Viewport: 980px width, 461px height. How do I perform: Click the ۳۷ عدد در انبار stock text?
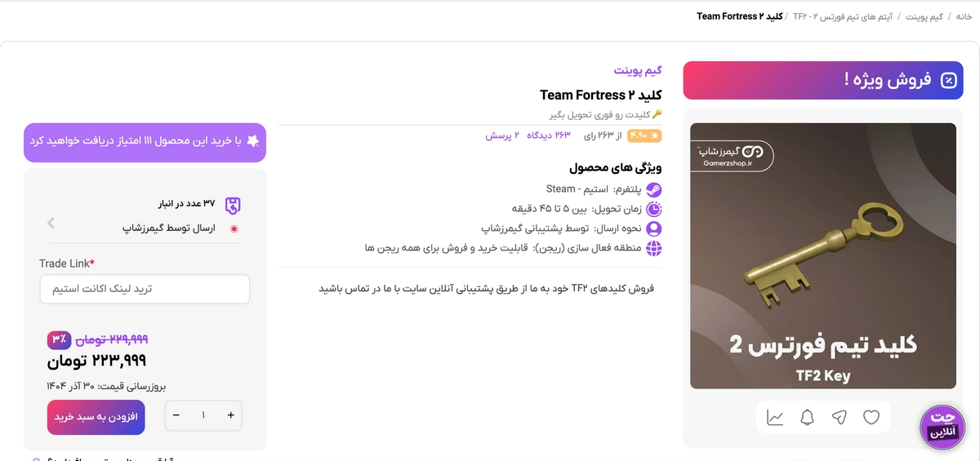tap(186, 203)
